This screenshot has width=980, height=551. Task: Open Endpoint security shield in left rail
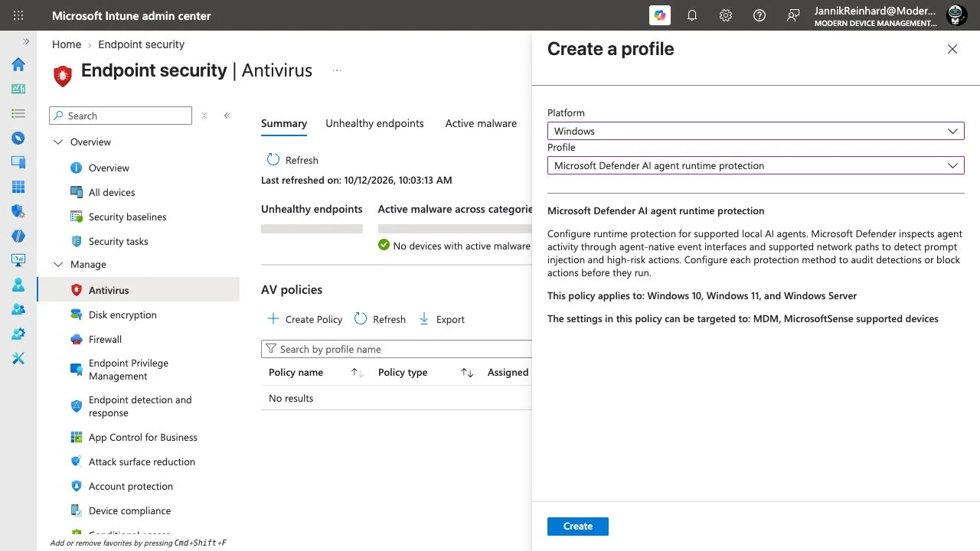click(18, 211)
